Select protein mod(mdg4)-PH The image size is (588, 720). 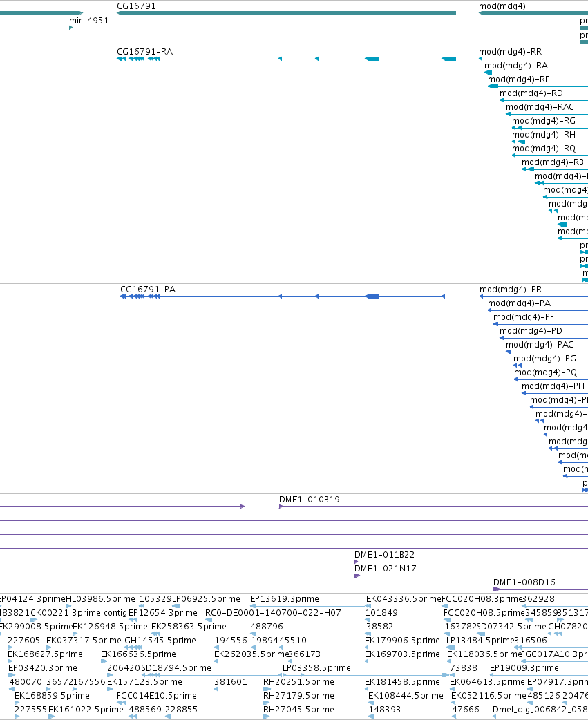pos(553,386)
